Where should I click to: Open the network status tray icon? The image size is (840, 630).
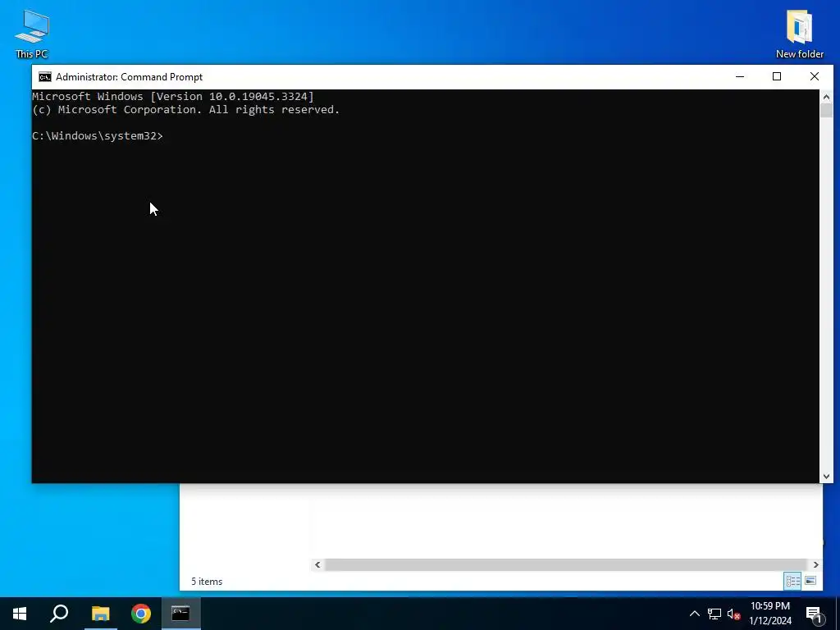pos(714,614)
